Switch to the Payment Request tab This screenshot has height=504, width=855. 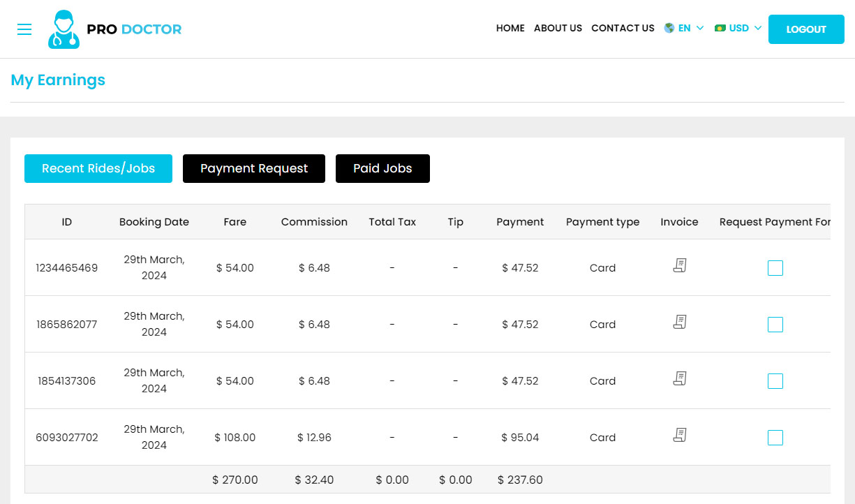click(x=254, y=169)
